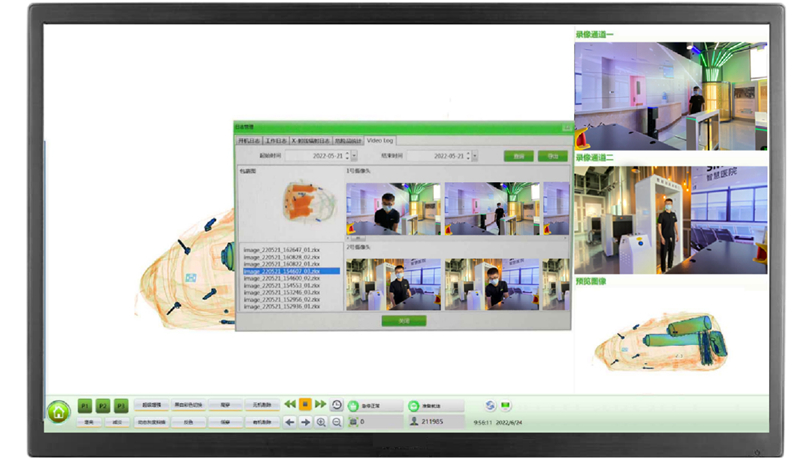The height and width of the screenshot is (458, 800).
Task: Click the rewind double-arrow icon
Action: [x=290, y=404]
